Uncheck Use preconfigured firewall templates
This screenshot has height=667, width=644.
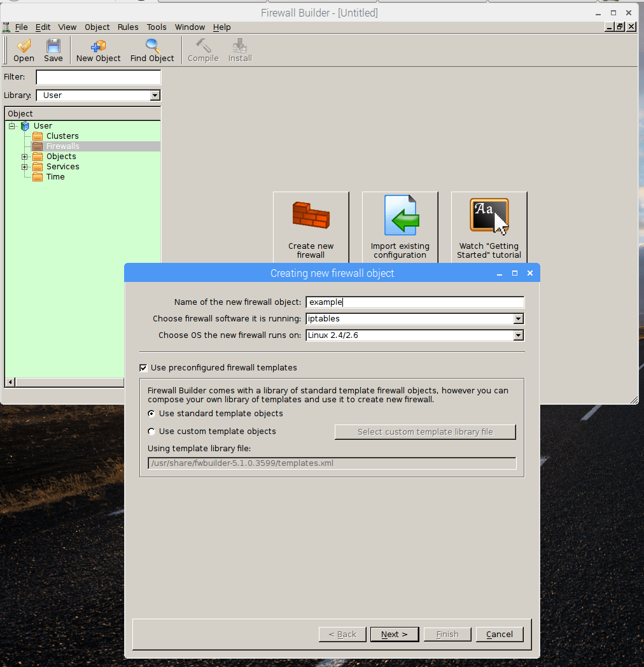(143, 368)
